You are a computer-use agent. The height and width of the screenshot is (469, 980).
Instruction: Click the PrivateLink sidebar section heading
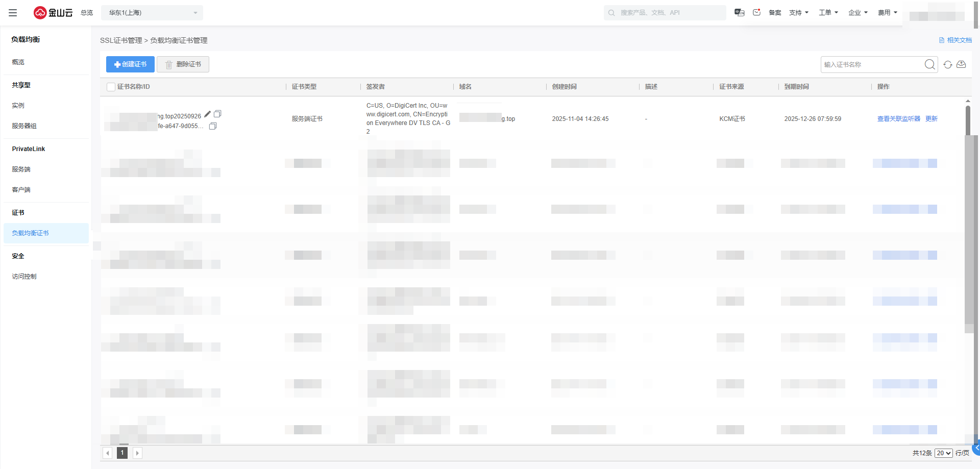click(x=29, y=149)
